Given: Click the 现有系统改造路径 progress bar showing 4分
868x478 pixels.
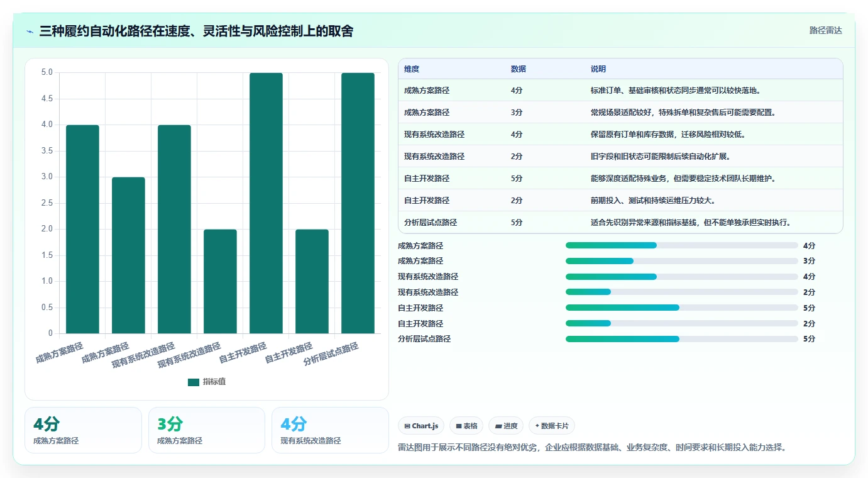Looking at the screenshot, I should [x=681, y=277].
